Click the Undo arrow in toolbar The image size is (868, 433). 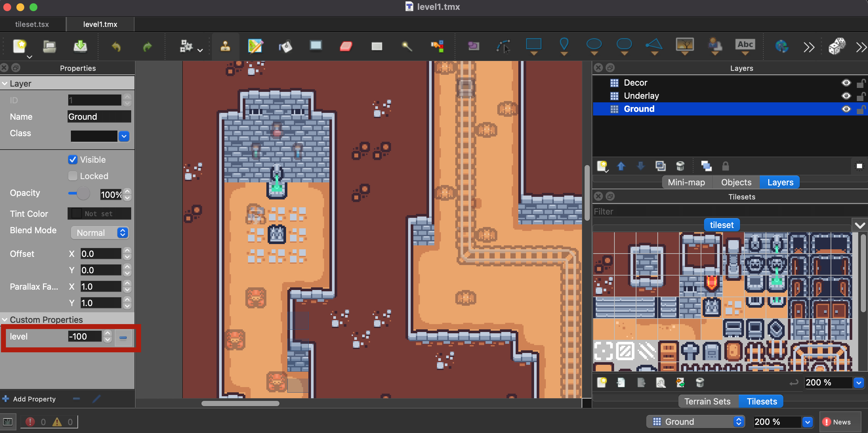pyautogui.click(x=116, y=46)
